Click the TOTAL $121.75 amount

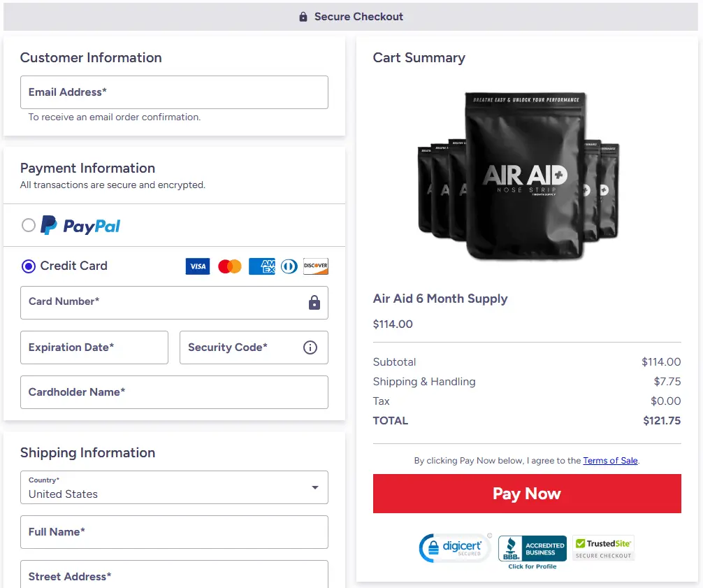coord(662,421)
